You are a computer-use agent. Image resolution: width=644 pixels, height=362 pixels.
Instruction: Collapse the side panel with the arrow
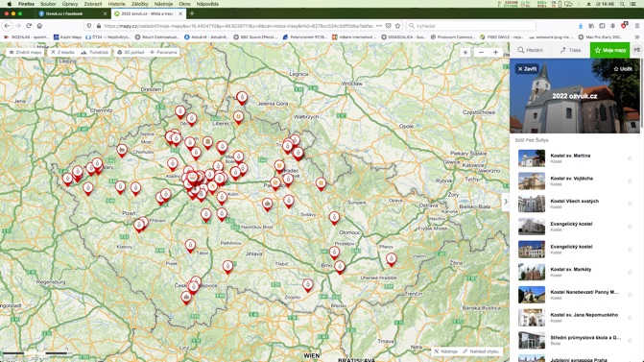coord(506,202)
